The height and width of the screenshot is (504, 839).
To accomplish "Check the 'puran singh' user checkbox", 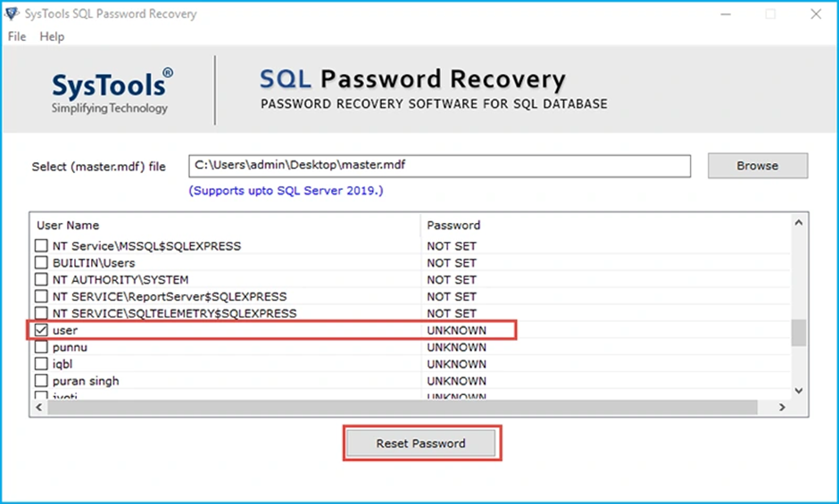I will (41, 381).
